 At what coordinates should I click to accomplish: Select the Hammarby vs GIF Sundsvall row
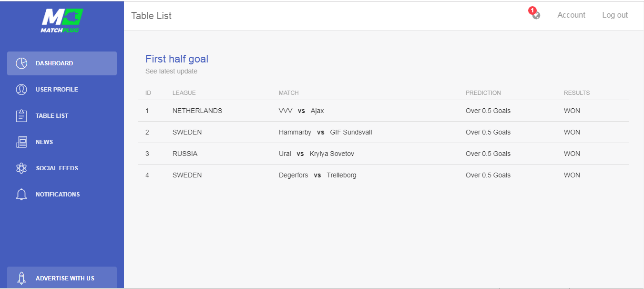point(384,132)
